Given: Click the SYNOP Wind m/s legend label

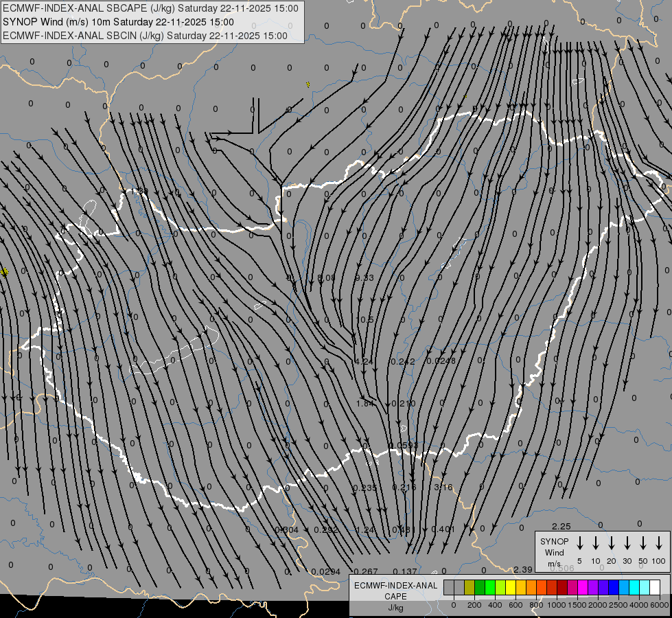Looking at the screenshot, I should click(554, 552).
